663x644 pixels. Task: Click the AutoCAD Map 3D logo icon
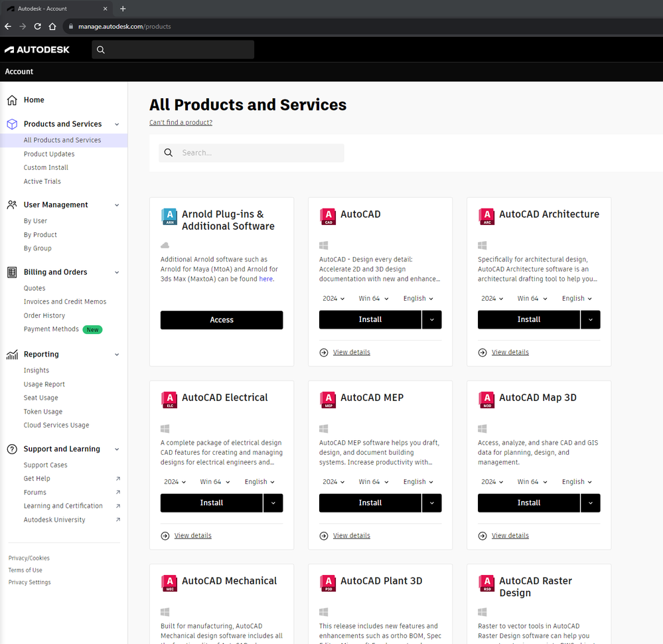pyautogui.click(x=486, y=400)
